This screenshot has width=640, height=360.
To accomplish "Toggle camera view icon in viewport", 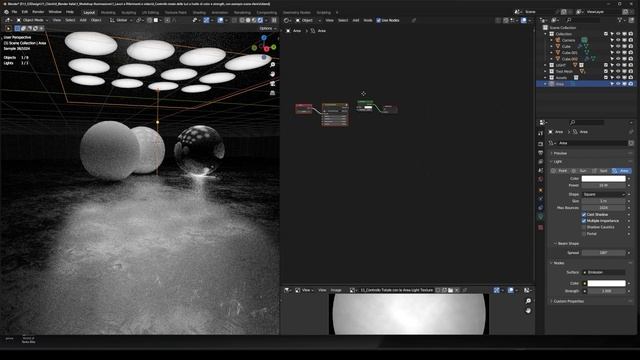I will click(272, 83).
